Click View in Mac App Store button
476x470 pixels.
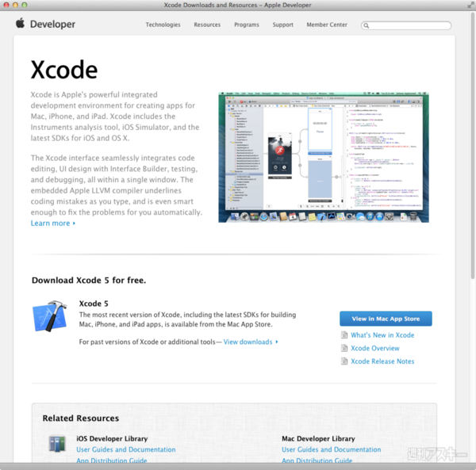pyautogui.click(x=386, y=319)
